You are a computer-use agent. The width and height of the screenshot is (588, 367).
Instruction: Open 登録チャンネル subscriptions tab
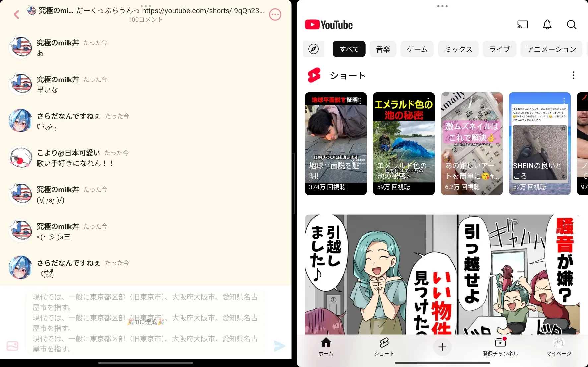coord(500,346)
